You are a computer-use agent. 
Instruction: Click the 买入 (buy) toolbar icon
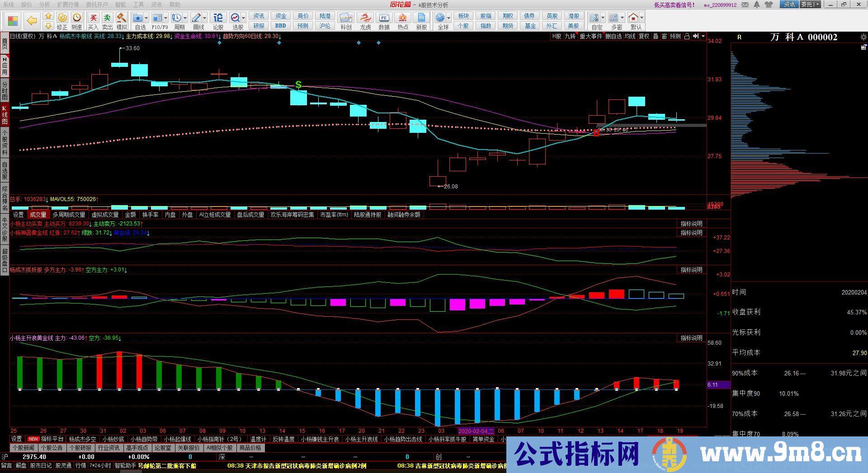click(93, 19)
